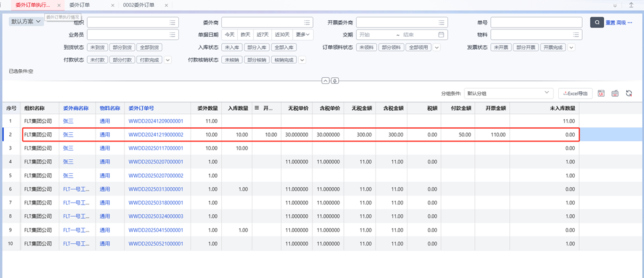
Task: Click the Excel导出 button
Action: coord(575,94)
